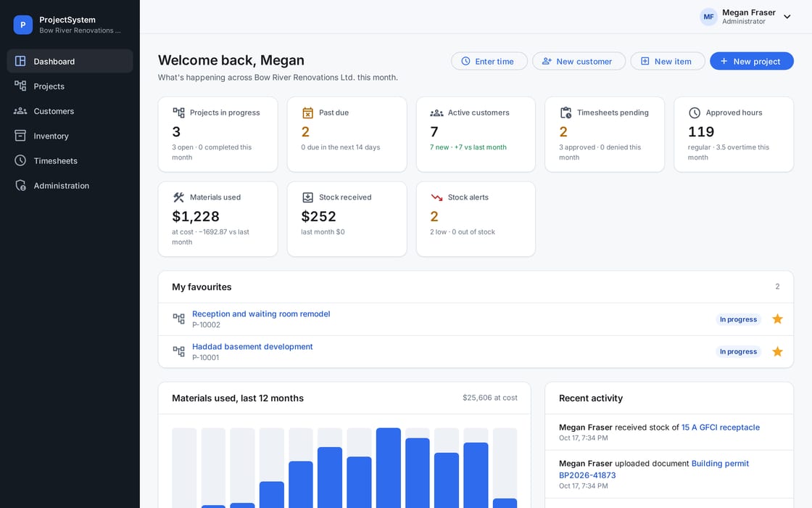
Task: Click the New customer button
Action: [579, 61]
